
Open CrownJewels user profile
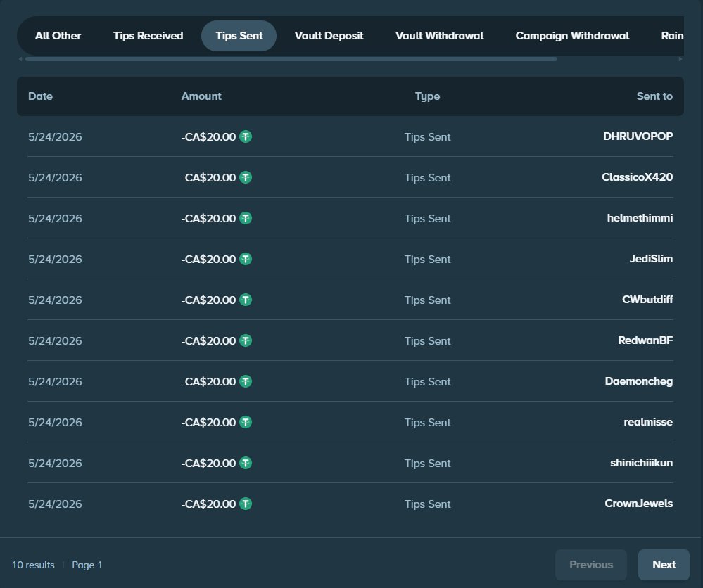(638, 504)
